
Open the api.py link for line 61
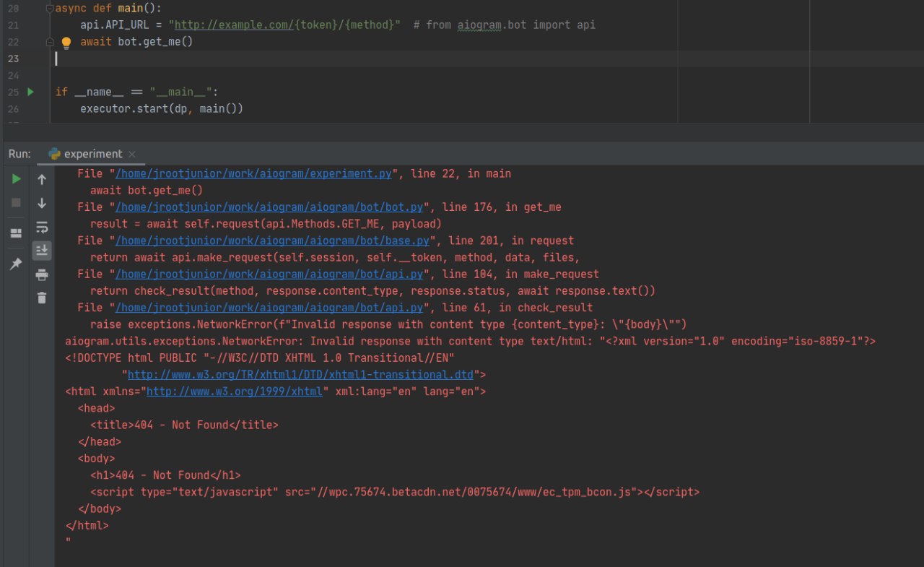point(270,307)
